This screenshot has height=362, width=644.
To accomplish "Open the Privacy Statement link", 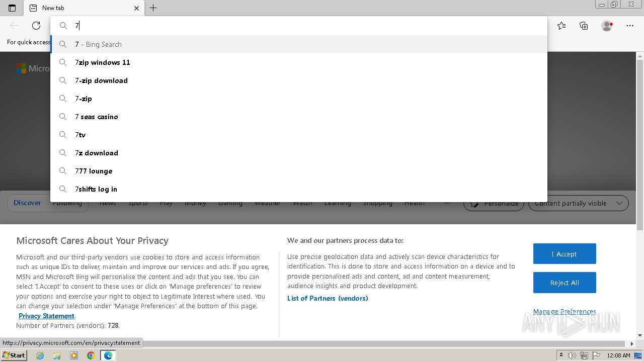I will click(x=46, y=316).
